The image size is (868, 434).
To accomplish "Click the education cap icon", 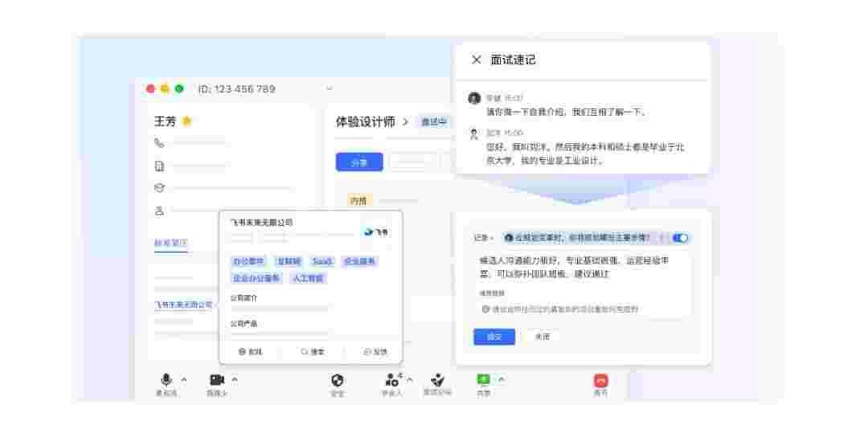I will (x=159, y=187).
